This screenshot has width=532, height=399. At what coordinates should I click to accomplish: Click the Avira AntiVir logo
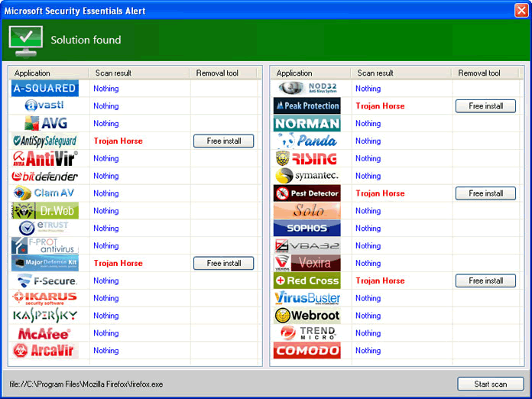(x=45, y=158)
